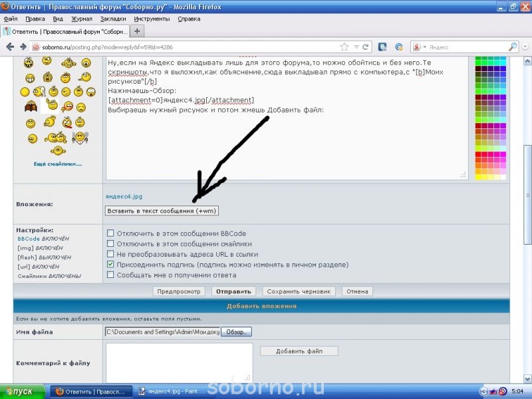Click the Обзор browse button
This screenshot has width=532, height=399.
pos(236,332)
